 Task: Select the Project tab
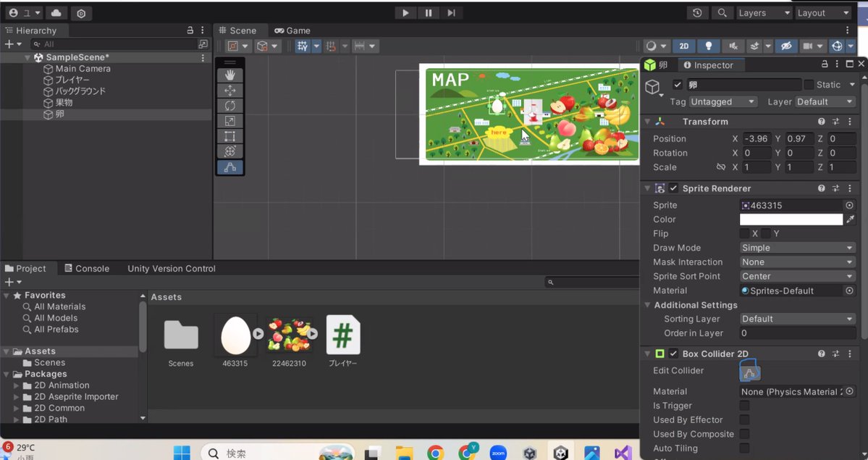[25, 268]
